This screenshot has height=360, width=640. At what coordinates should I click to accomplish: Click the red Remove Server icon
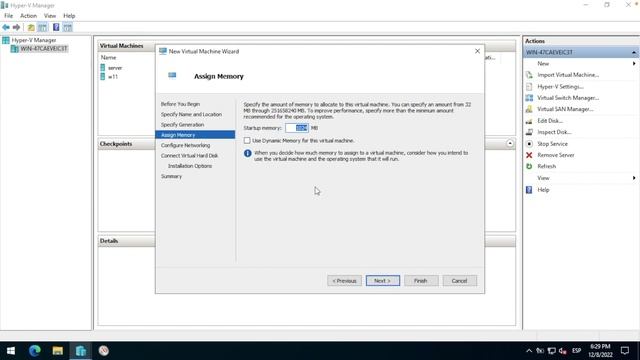[529, 155]
